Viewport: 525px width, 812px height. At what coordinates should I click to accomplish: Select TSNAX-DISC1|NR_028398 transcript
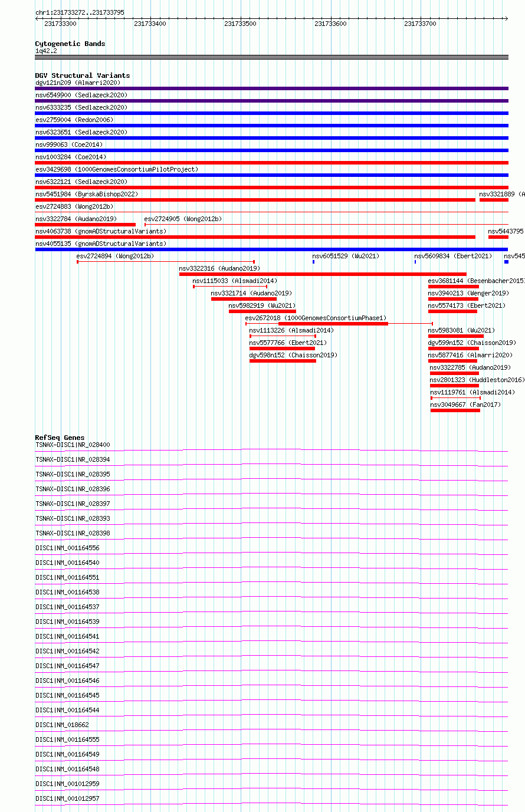pos(271,539)
